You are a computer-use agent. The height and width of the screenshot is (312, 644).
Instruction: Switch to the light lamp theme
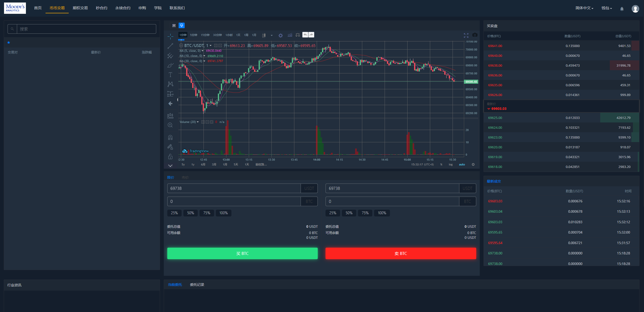(182, 25)
